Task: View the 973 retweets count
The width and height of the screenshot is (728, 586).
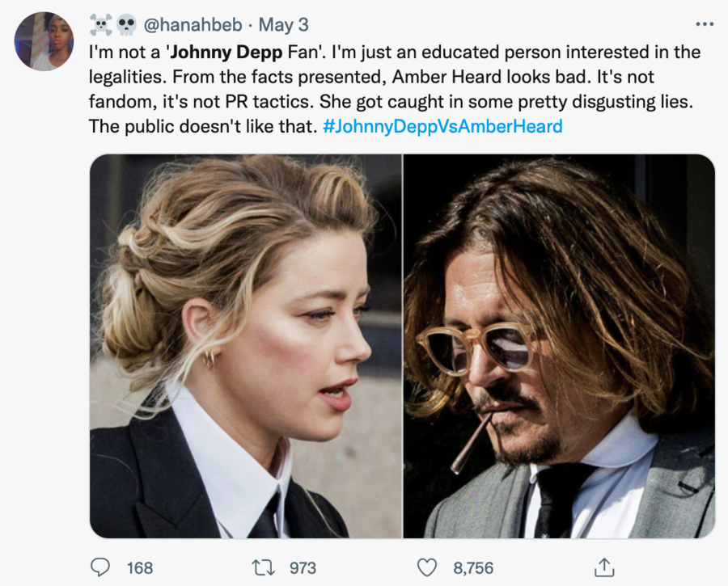Action: [303, 567]
